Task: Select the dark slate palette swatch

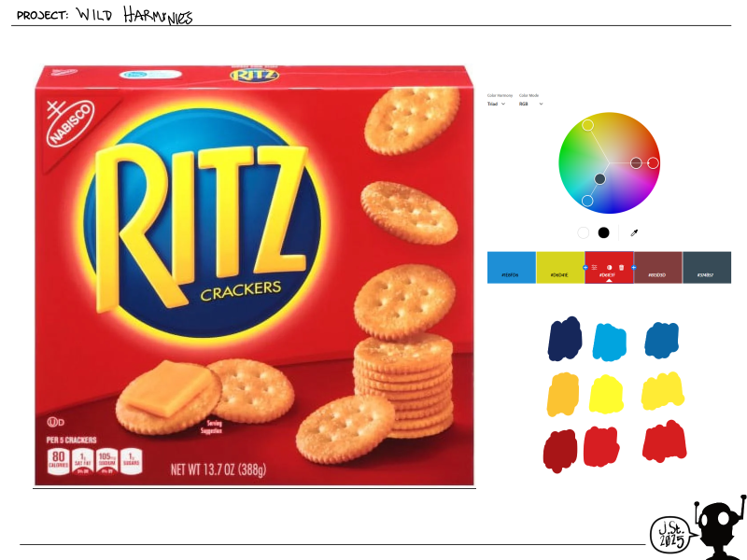Action: click(x=707, y=268)
